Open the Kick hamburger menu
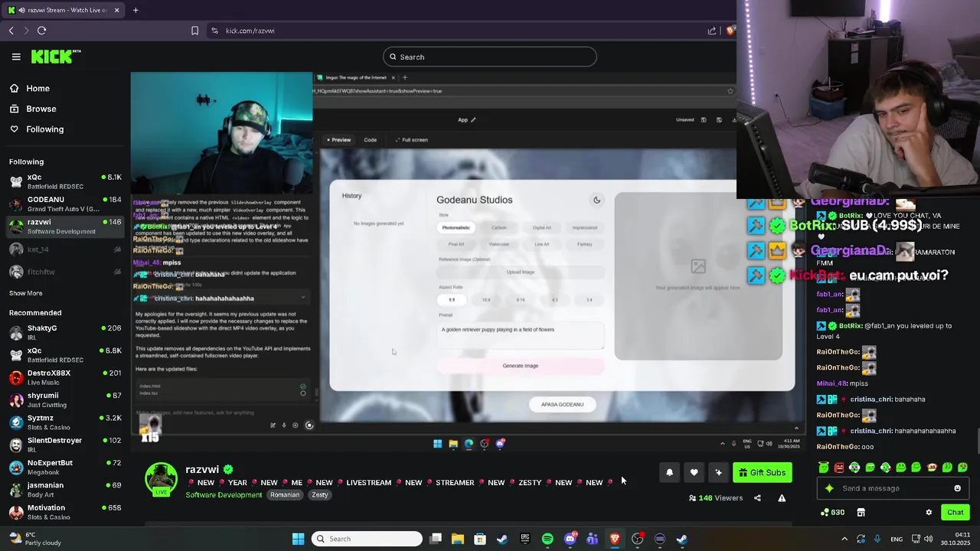The height and width of the screenshot is (551, 980). tap(16, 57)
